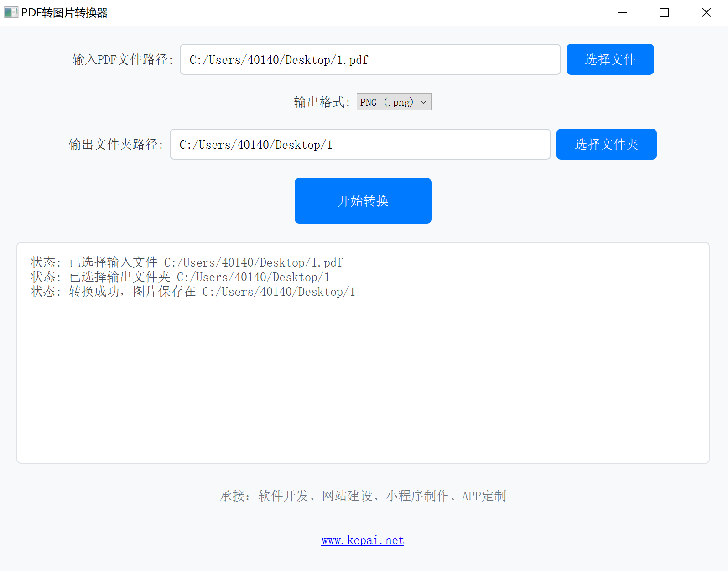
Task: Click the PDF converter app icon in title bar
Action: (11, 12)
